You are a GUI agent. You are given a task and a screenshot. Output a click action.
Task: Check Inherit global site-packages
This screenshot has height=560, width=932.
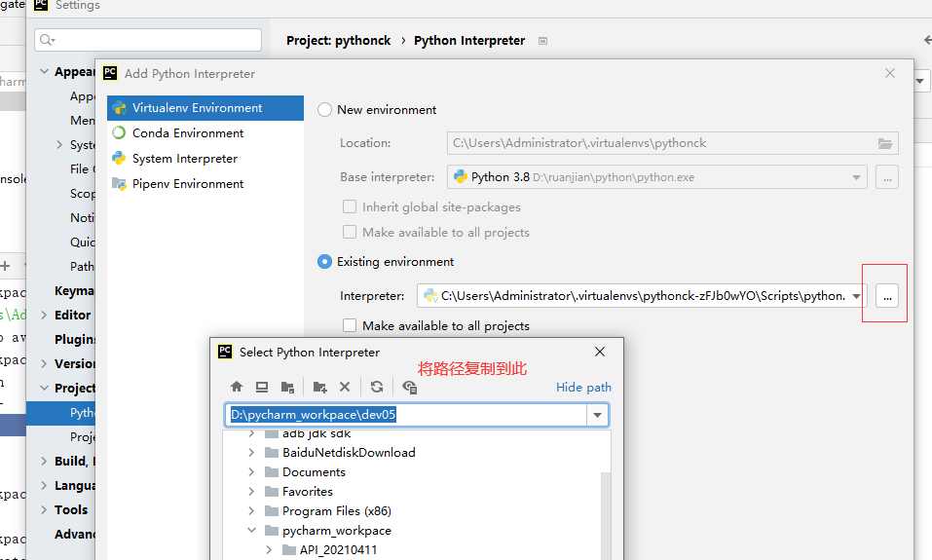[350, 206]
